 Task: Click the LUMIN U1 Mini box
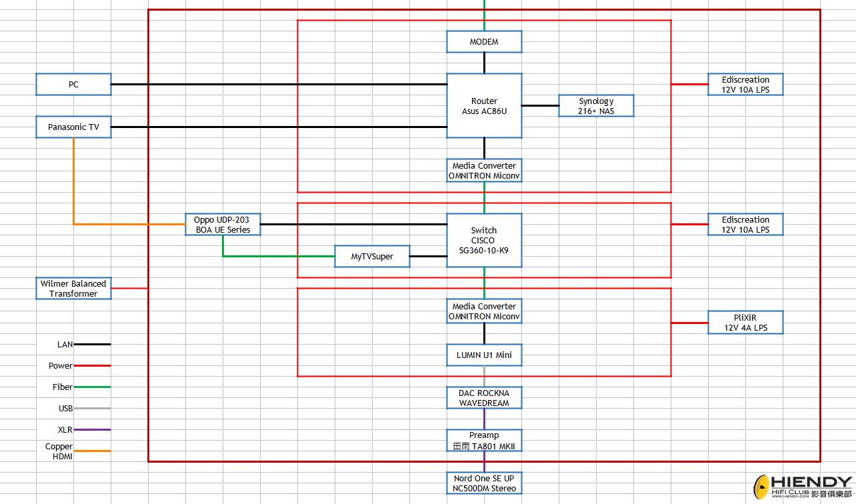[484, 355]
